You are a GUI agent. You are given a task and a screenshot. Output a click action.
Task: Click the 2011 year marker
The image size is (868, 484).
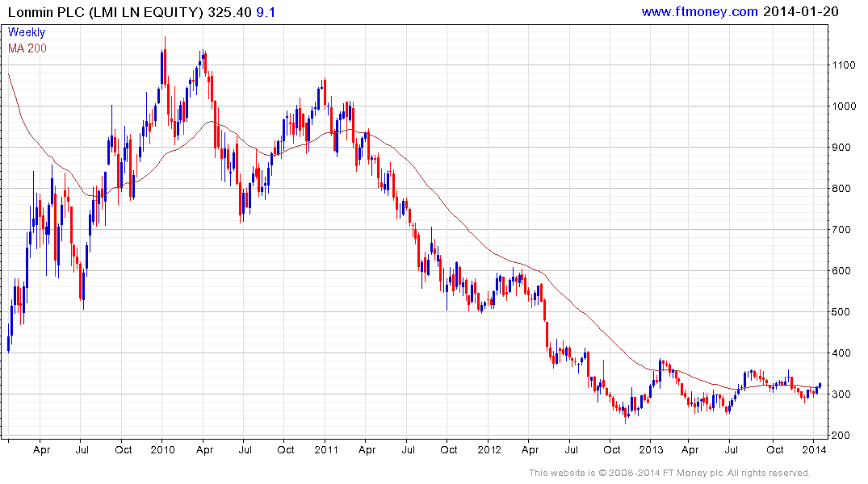coord(326,449)
